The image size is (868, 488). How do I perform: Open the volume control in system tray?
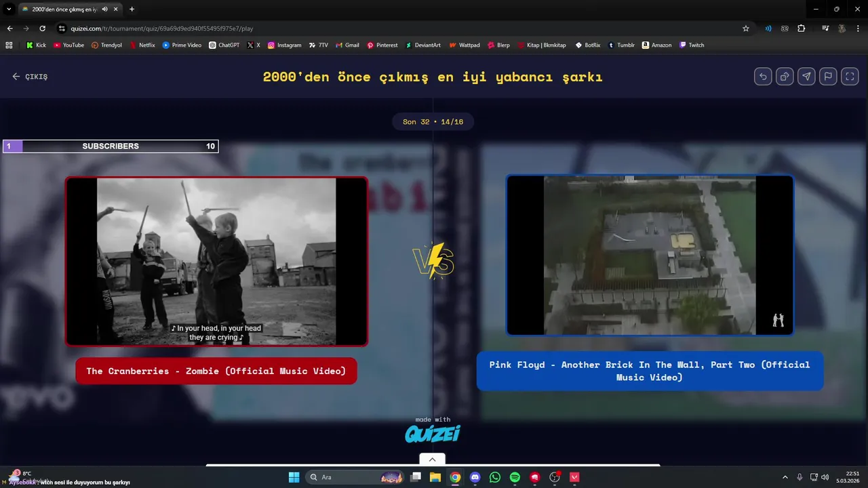click(x=825, y=477)
